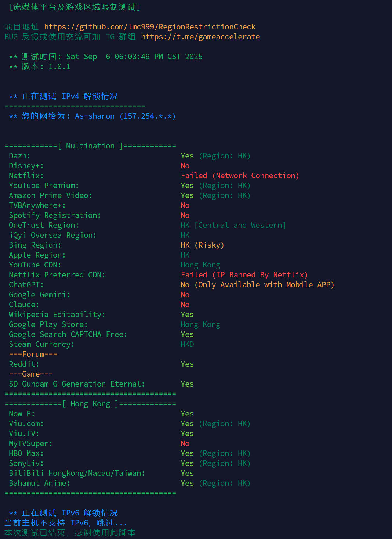Click the 'HK [Central and Western]' OneTrust result
Screen dimensions: 392x539
click(x=233, y=225)
